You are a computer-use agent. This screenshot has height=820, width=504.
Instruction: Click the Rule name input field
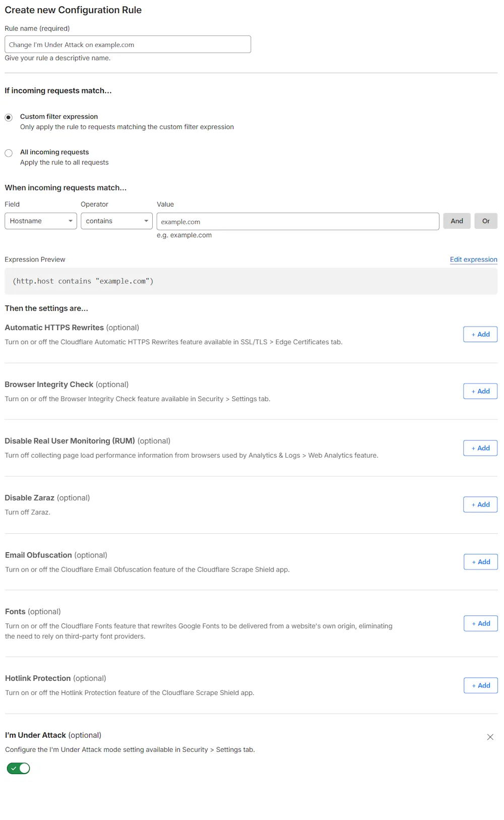[x=128, y=44]
